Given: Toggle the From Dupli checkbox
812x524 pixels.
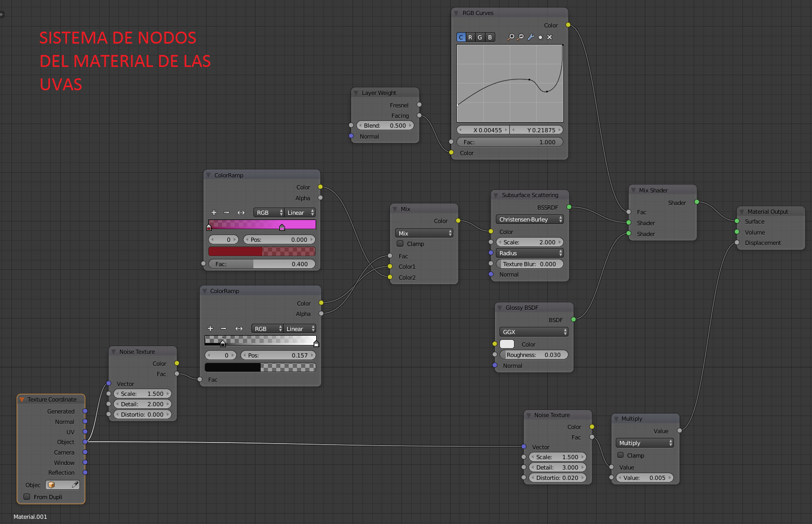Looking at the screenshot, I should [x=27, y=497].
